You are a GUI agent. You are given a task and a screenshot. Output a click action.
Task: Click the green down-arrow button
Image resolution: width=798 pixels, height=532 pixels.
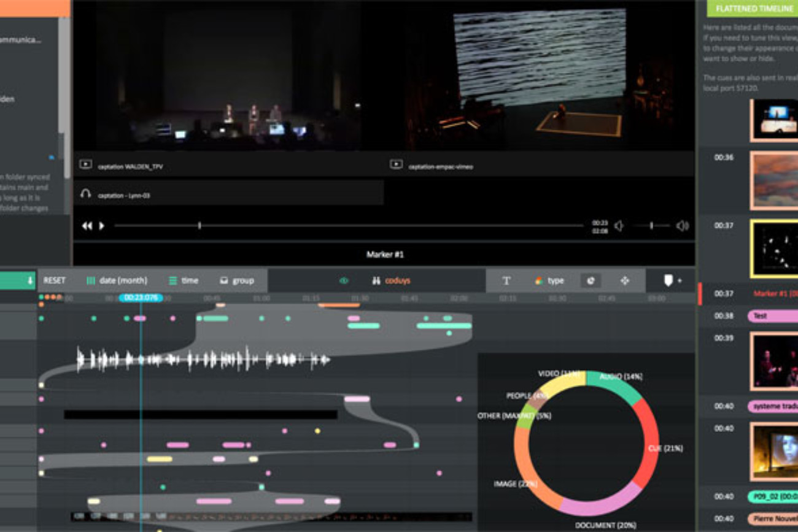tap(30, 281)
